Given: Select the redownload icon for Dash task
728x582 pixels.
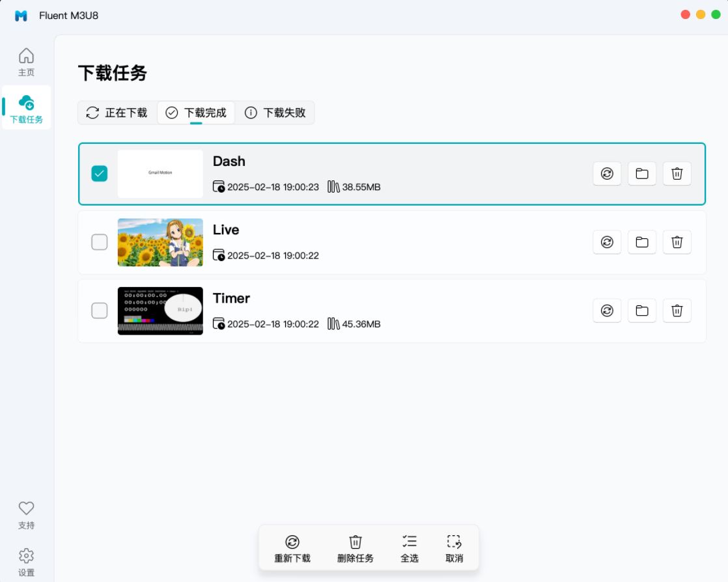Looking at the screenshot, I should pyautogui.click(x=606, y=174).
